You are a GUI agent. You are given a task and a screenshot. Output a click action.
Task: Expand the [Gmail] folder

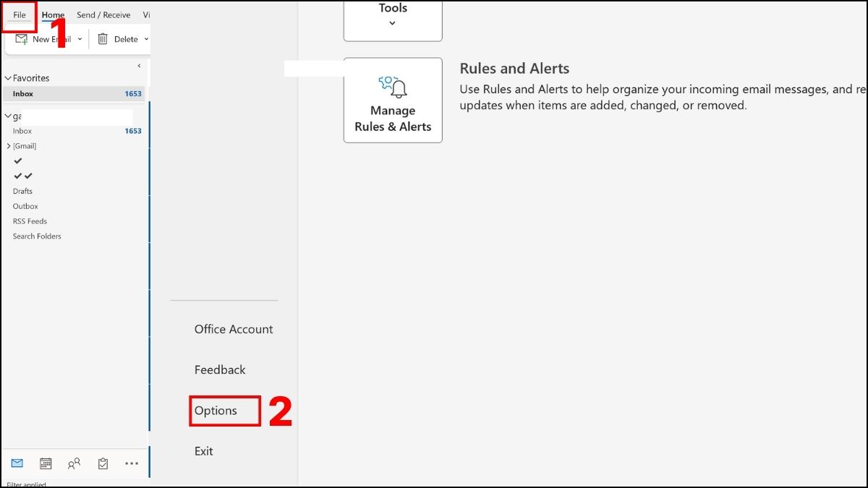click(x=9, y=146)
